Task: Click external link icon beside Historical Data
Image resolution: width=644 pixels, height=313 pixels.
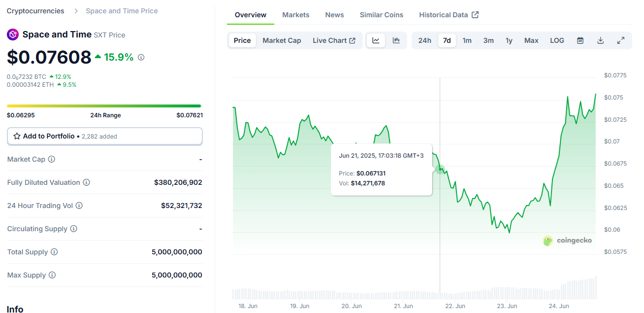Action: [475, 15]
